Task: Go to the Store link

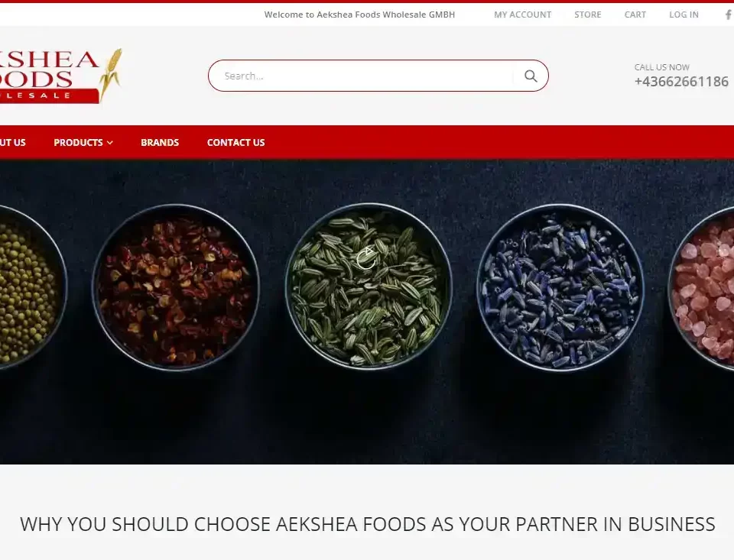Action: [587, 15]
